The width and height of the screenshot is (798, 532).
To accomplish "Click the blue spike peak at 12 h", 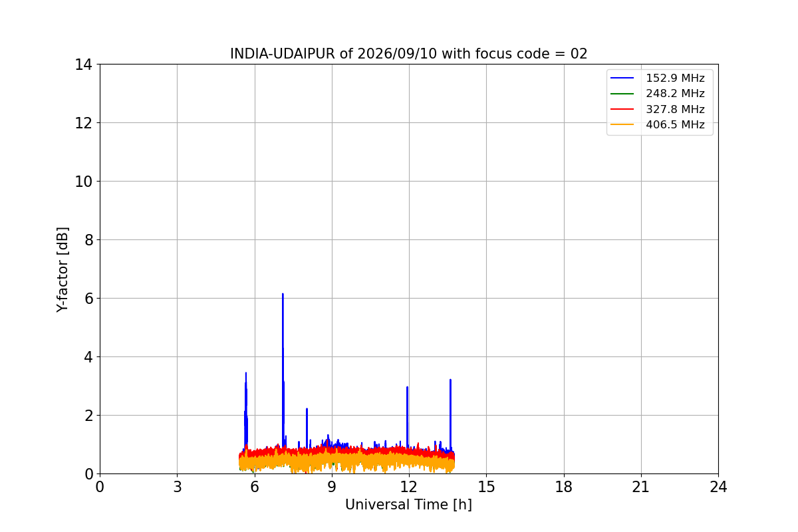I will click(x=407, y=388).
